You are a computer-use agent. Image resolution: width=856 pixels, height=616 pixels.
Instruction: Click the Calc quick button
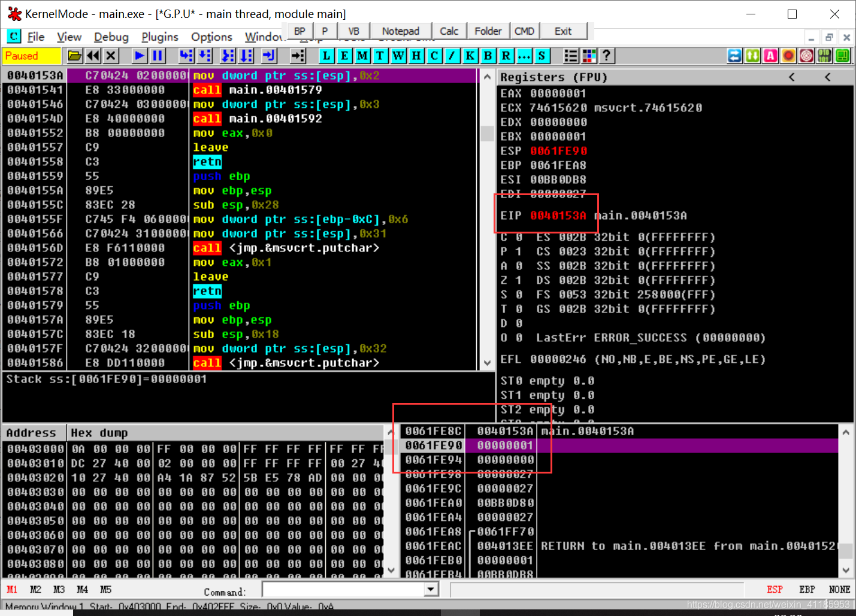(449, 31)
